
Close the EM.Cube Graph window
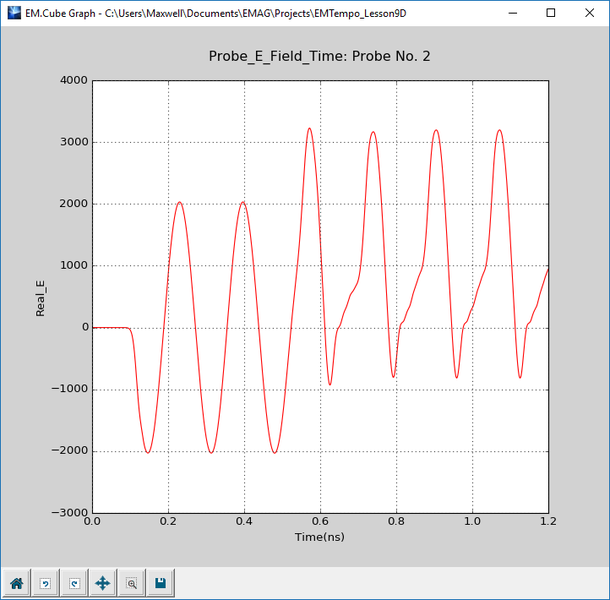(x=590, y=14)
